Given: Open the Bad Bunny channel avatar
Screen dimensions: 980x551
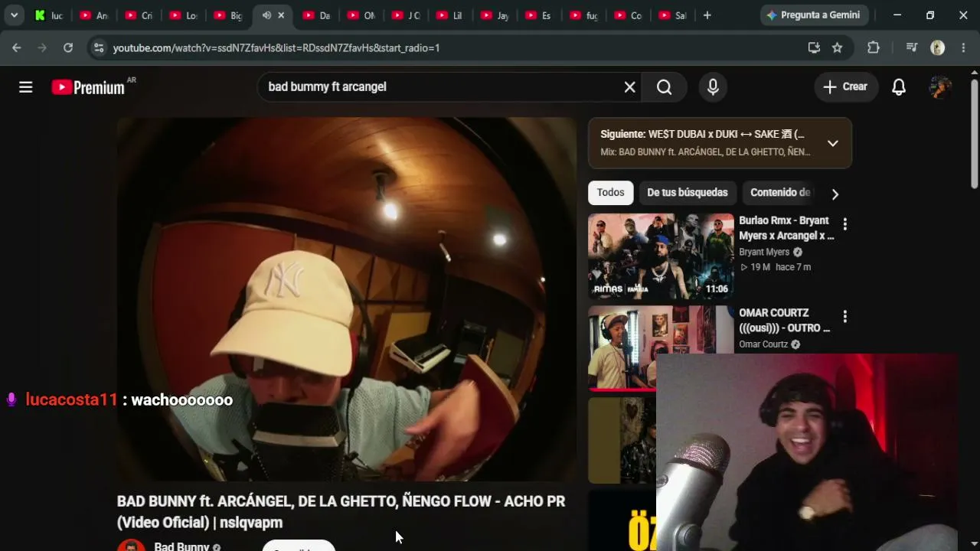Looking at the screenshot, I should click(x=131, y=546).
